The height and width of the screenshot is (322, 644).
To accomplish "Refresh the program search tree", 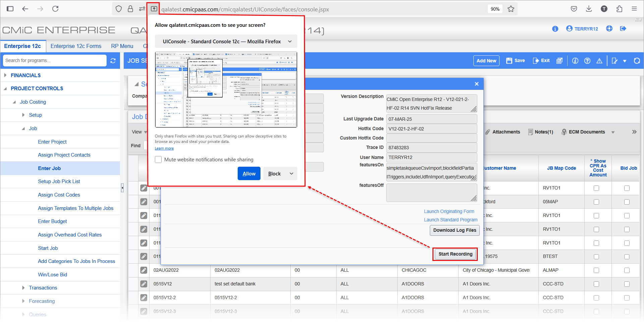I will [x=113, y=61].
